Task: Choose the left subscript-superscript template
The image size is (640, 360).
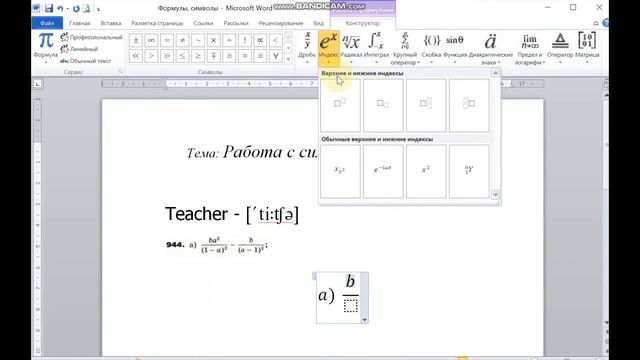Action: click(x=469, y=106)
